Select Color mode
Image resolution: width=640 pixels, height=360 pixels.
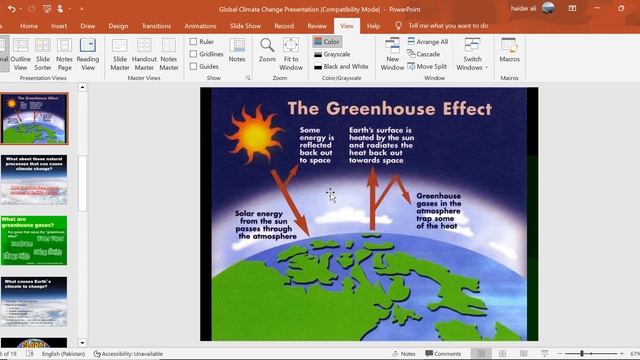pos(327,42)
